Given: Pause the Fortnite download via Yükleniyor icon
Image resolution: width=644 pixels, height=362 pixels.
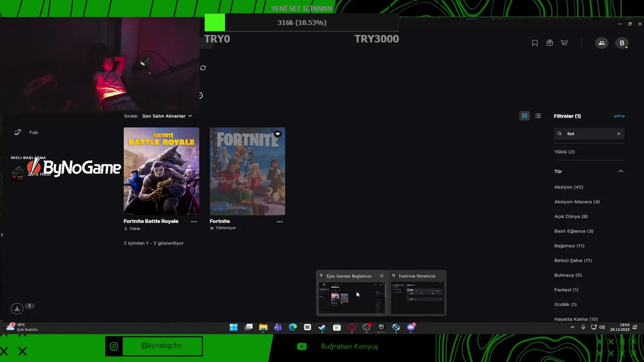Looking at the screenshot, I should tap(212, 228).
